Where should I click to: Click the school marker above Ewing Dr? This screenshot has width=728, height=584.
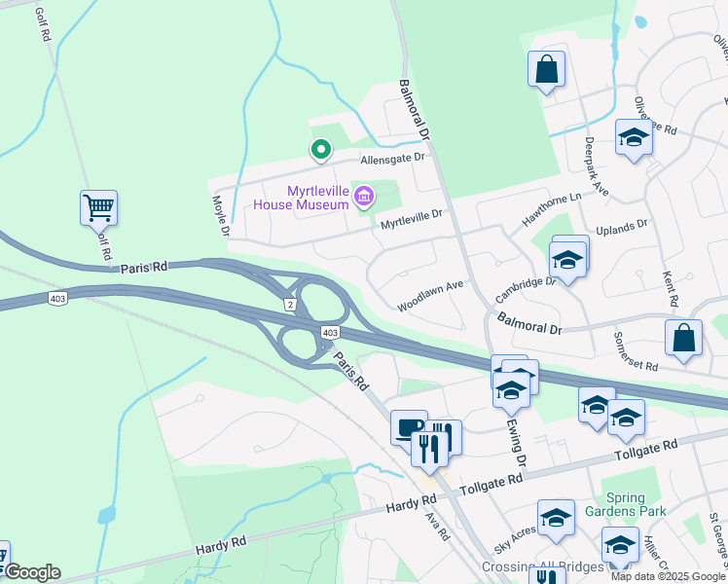(x=511, y=391)
